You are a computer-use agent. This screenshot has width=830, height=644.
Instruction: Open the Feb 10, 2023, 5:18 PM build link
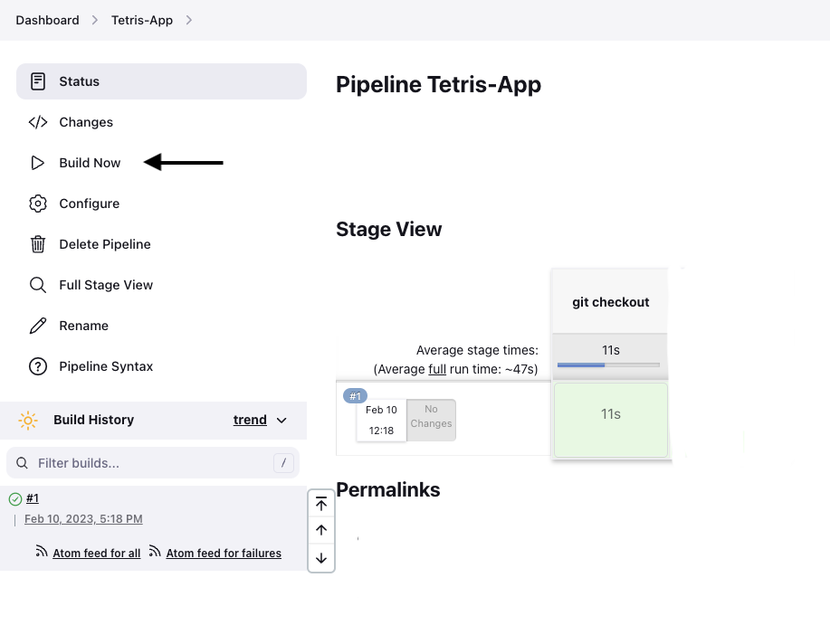83,519
